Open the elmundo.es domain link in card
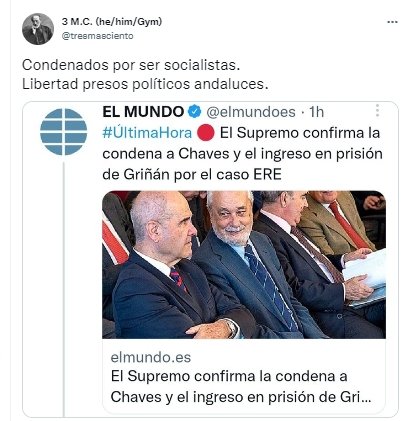Screen dimensions: 405x421 (x=151, y=357)
